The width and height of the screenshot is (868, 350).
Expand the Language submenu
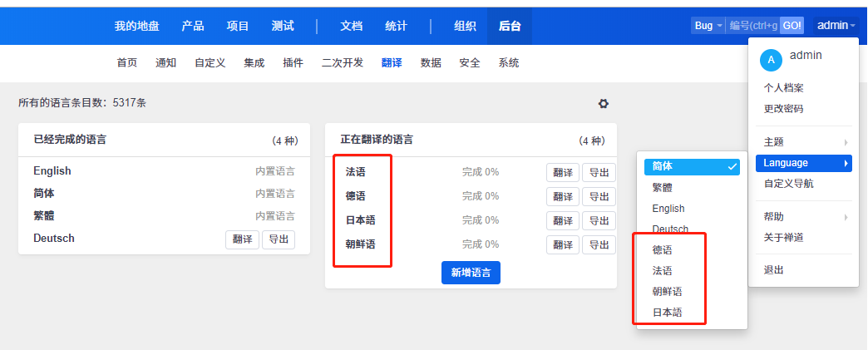click(803, 163)
